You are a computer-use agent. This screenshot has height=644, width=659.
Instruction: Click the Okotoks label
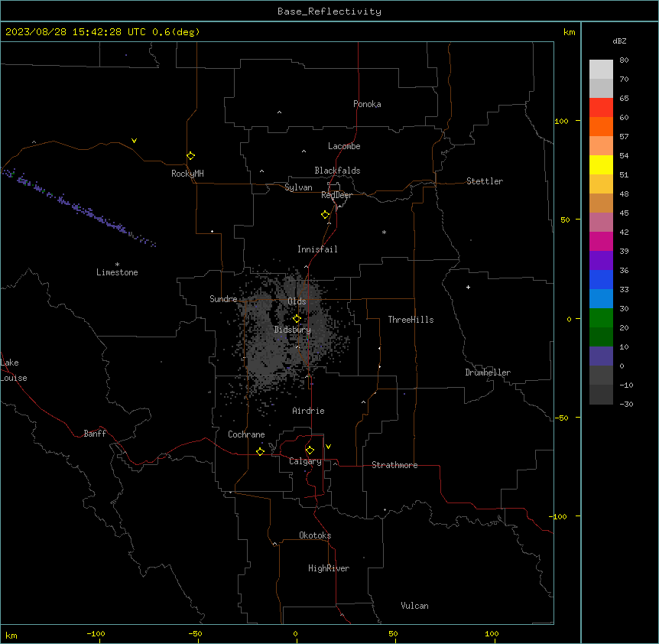click(x=315, y=535)
